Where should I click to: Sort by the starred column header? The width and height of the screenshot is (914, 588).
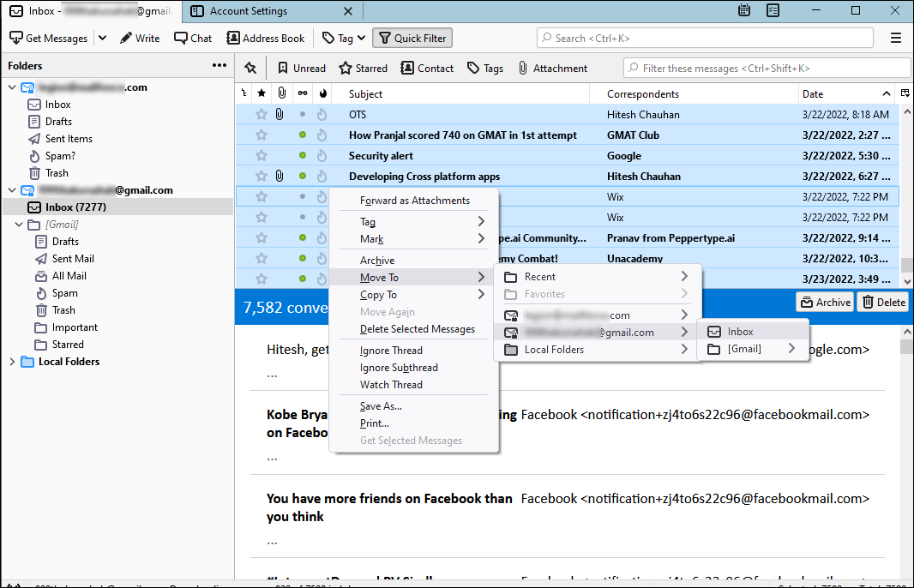coord(262,93)
